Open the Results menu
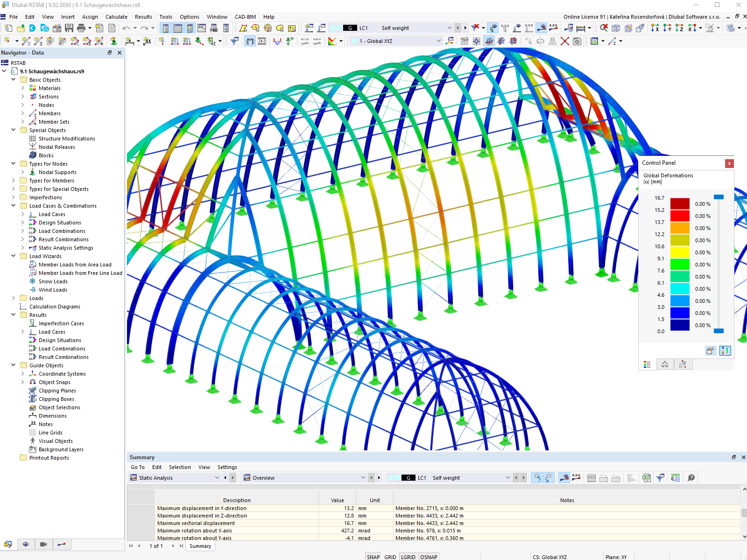 [x=143, y=17]
